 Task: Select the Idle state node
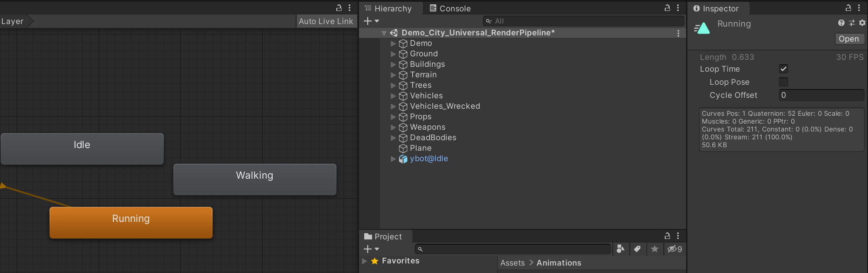click(x=82, y=149)
